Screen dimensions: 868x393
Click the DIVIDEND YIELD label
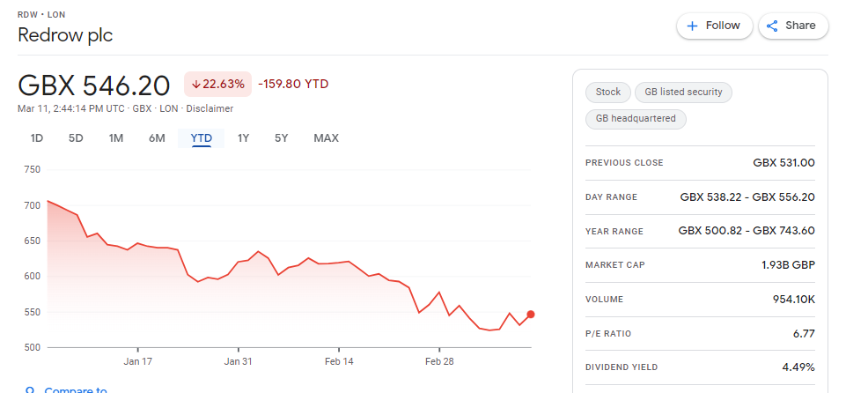(x=622, y=367)
